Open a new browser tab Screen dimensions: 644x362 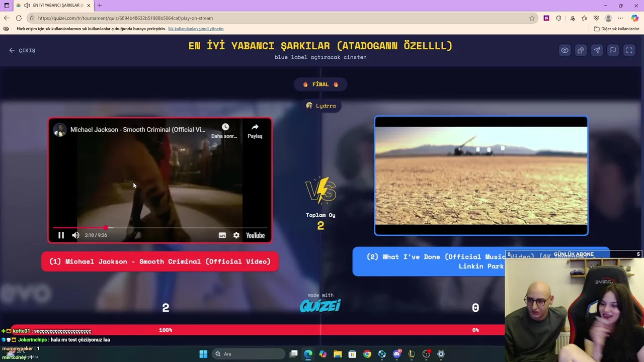pyautogui.click(x=100, y=5)
